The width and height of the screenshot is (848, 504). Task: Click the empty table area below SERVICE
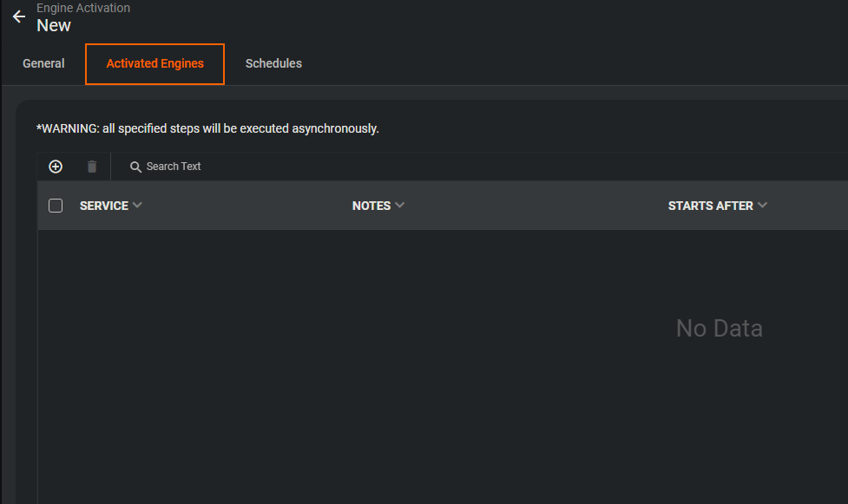click(x=174, y=347)
